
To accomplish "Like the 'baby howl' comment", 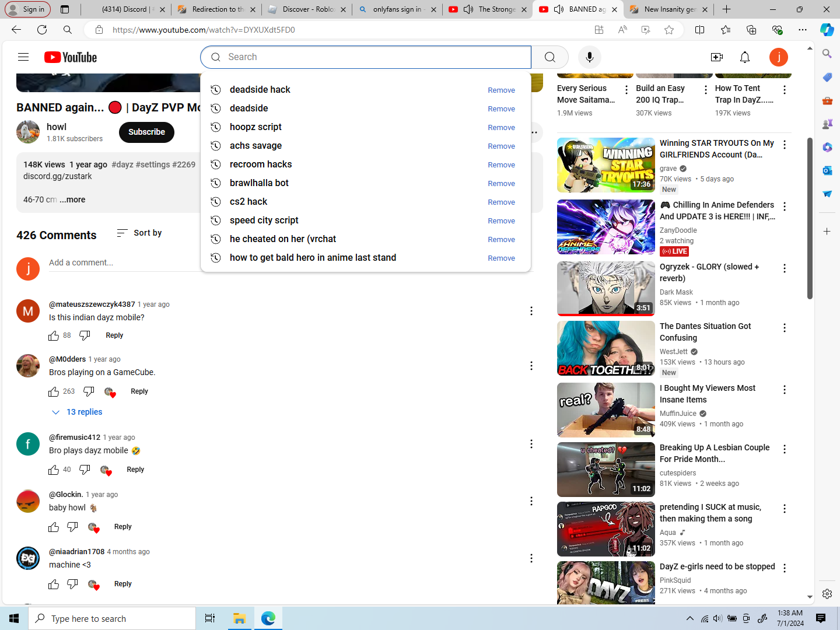I will (x=54, y=527).
